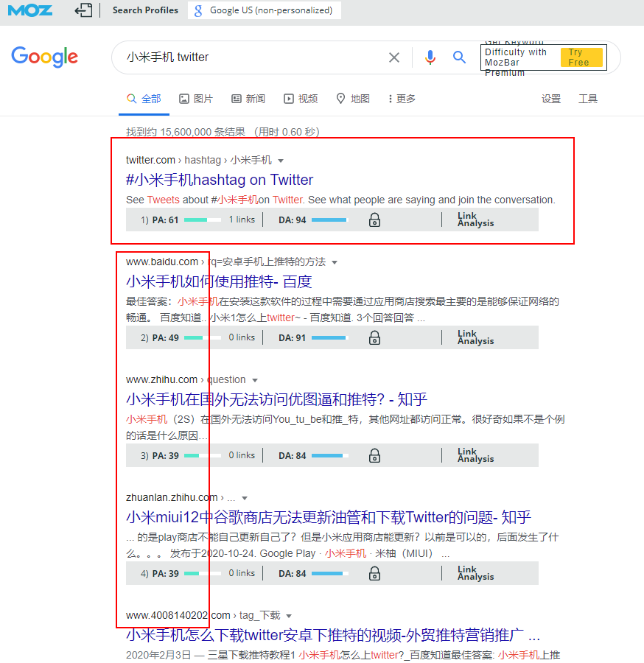Click padlock icon in result 1 Moz bar
The width and height of the screenshot is (644, 663).
(x=374, y=220)
